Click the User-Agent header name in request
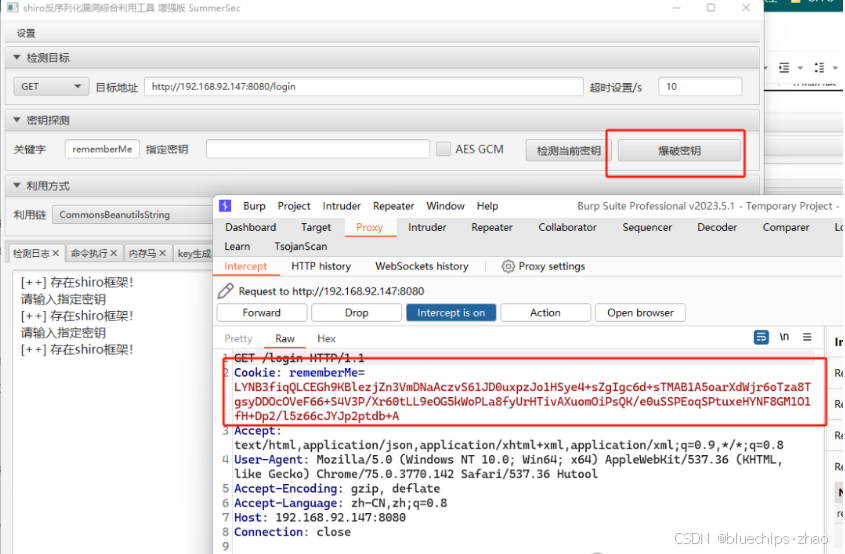The height and width of the screenshot is (554, 845). (268, 460)
